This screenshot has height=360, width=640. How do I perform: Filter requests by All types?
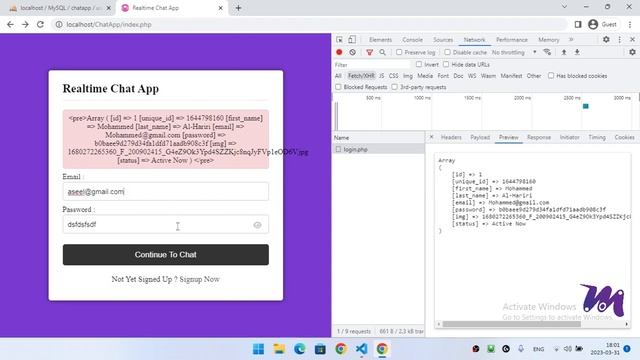338,76
